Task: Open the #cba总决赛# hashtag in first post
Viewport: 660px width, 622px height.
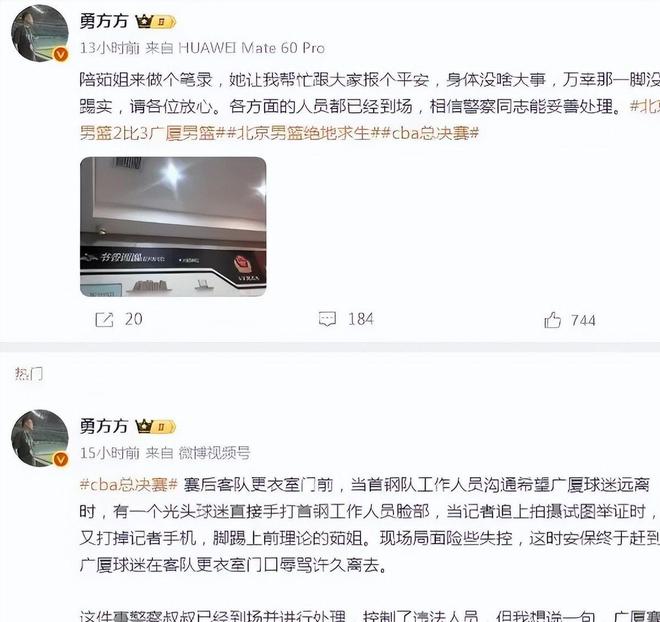Action: point(431,133)
